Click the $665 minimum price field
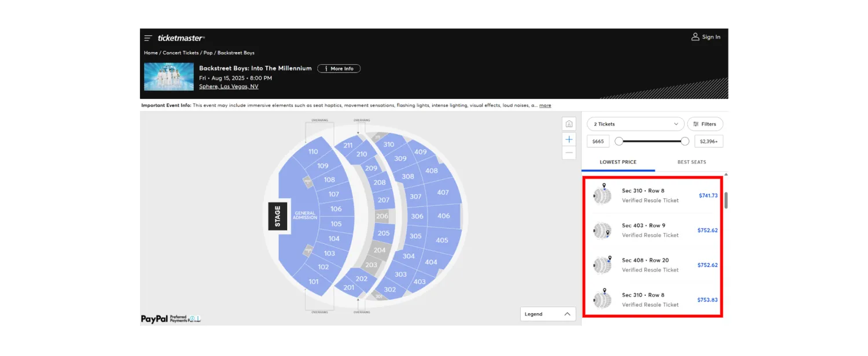The image size is (868, 356). click(x=598, y=142)
